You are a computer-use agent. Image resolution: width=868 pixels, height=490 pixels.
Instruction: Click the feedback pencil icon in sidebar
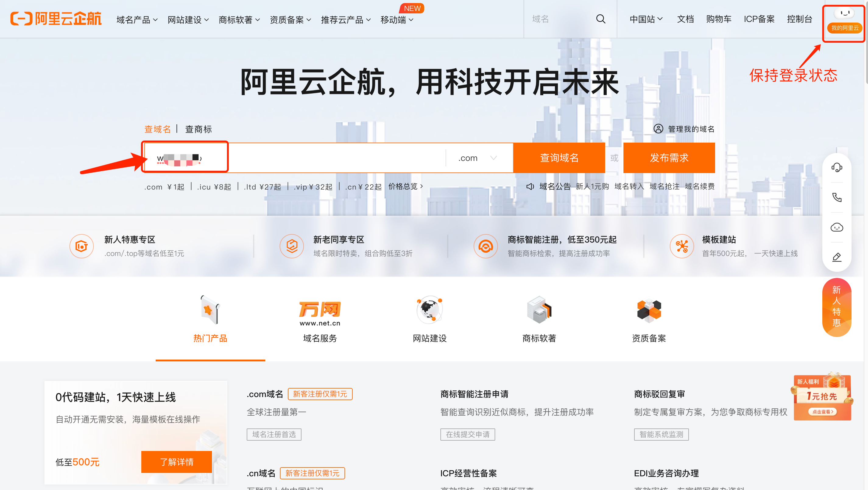[x=837, y=257]
